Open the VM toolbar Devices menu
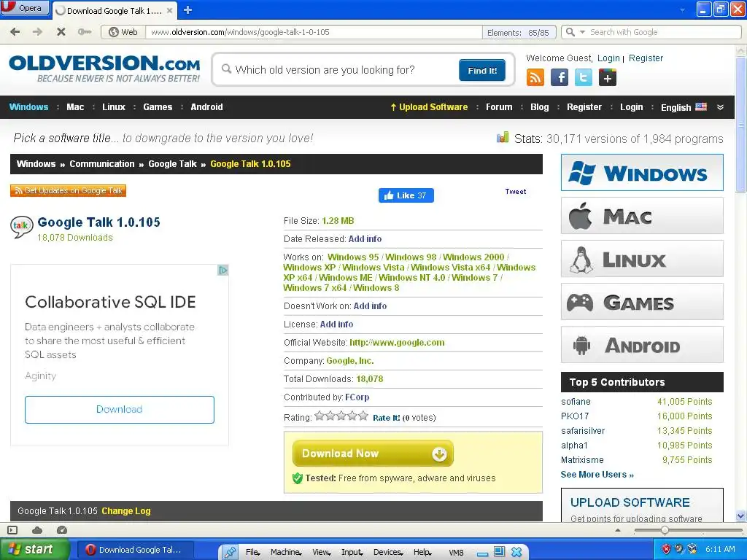The image size is (747, 560). [x=388, y=552]
